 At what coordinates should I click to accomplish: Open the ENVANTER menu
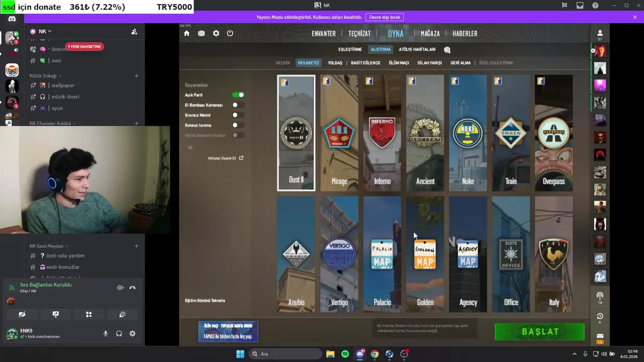pyautogui.click(x=324, y=34)
